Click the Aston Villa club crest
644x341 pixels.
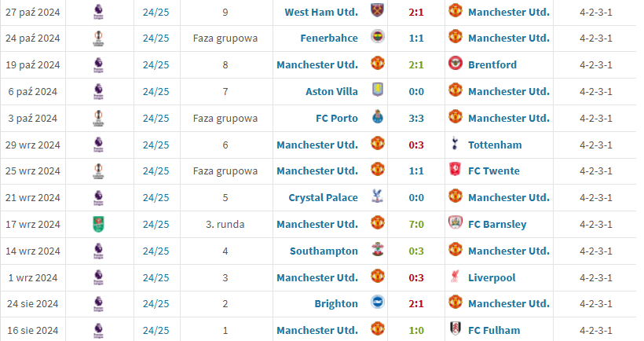tap(378, 90)
